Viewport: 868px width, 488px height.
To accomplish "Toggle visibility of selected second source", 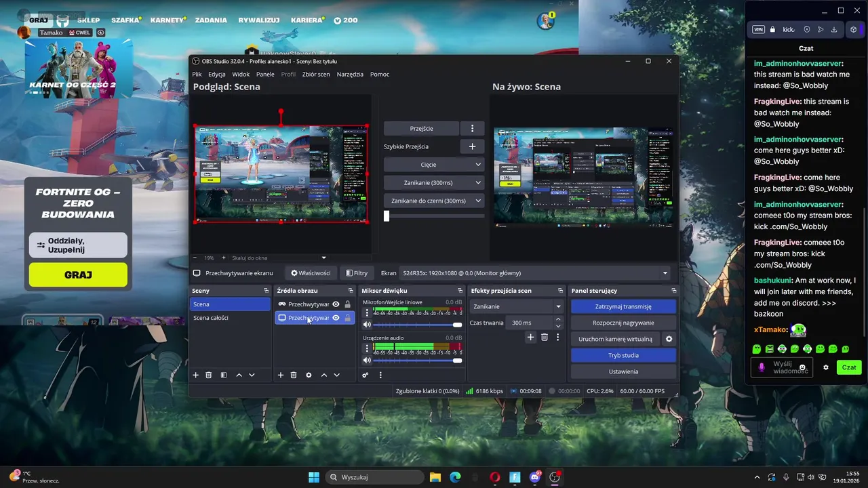I will (336, 318).
